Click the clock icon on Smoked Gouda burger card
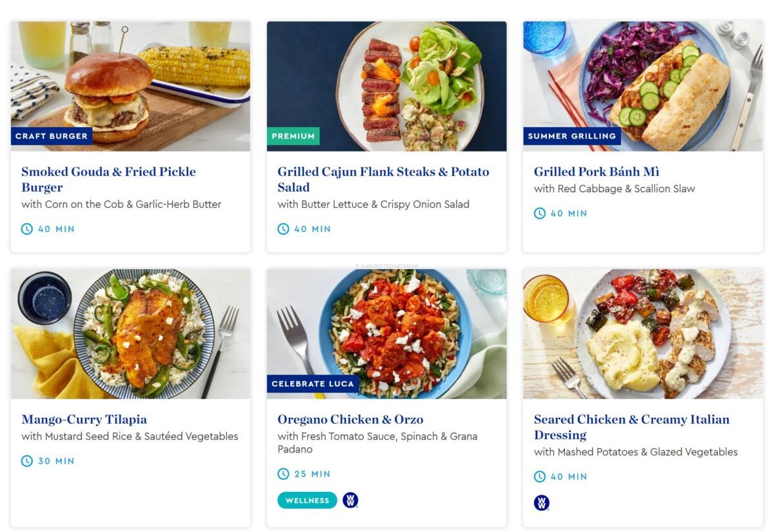 26,228
